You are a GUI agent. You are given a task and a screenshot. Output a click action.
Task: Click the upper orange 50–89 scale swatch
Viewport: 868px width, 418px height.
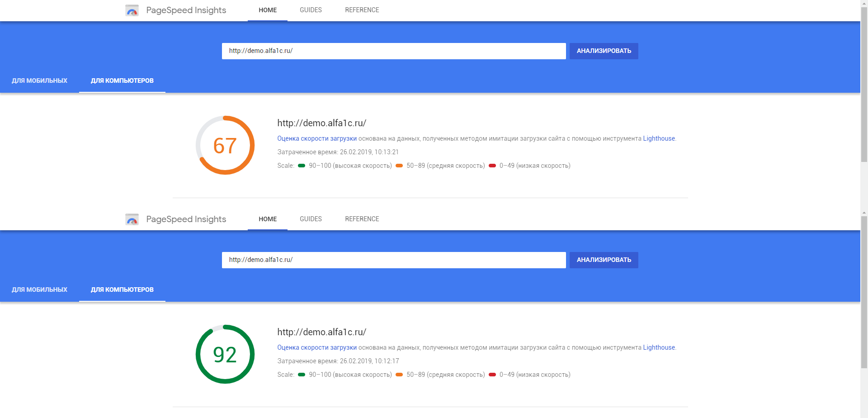399,166
